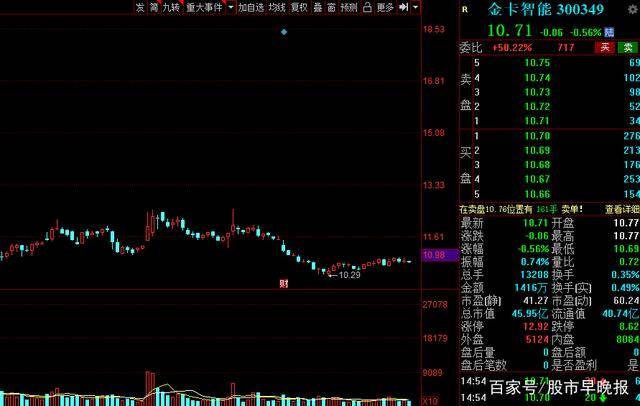Toggle 均线 moving average display
This screenshot has width=640, height=406.
(277, 7)
